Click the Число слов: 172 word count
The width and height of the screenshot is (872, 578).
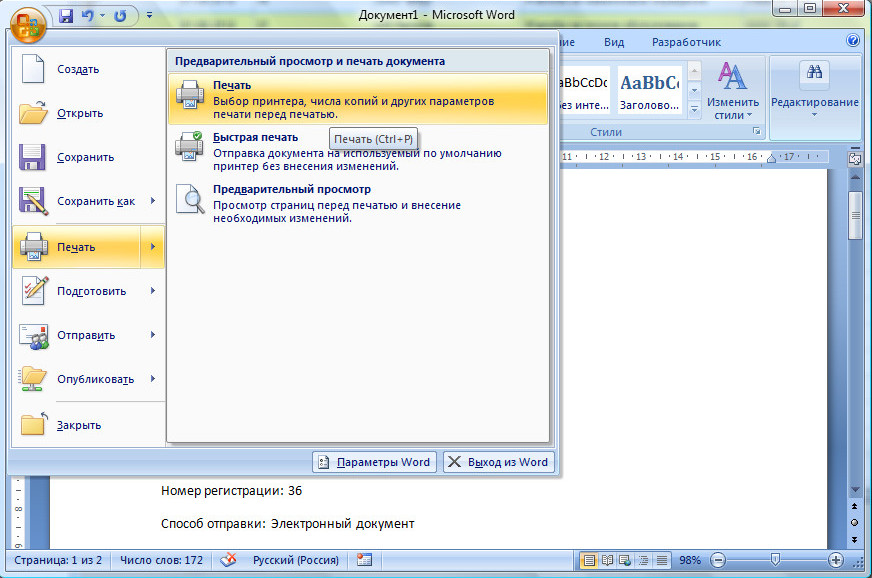(161, 560)
